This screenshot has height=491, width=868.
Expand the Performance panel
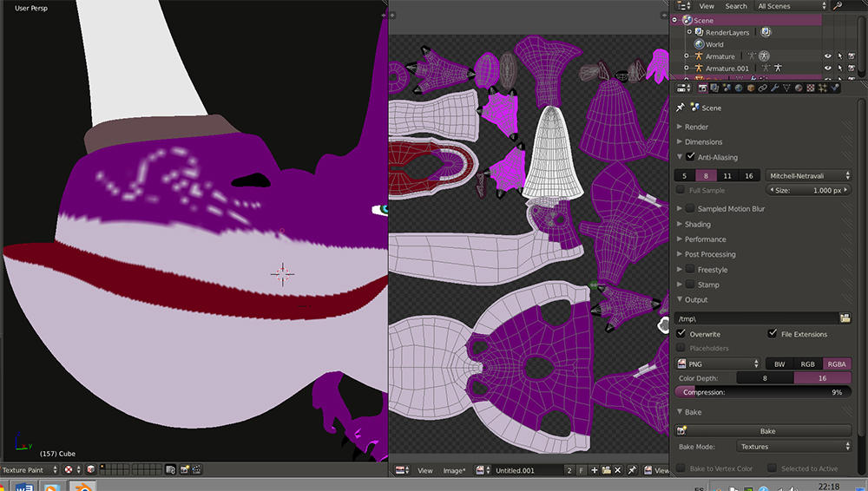coord(705,239)
